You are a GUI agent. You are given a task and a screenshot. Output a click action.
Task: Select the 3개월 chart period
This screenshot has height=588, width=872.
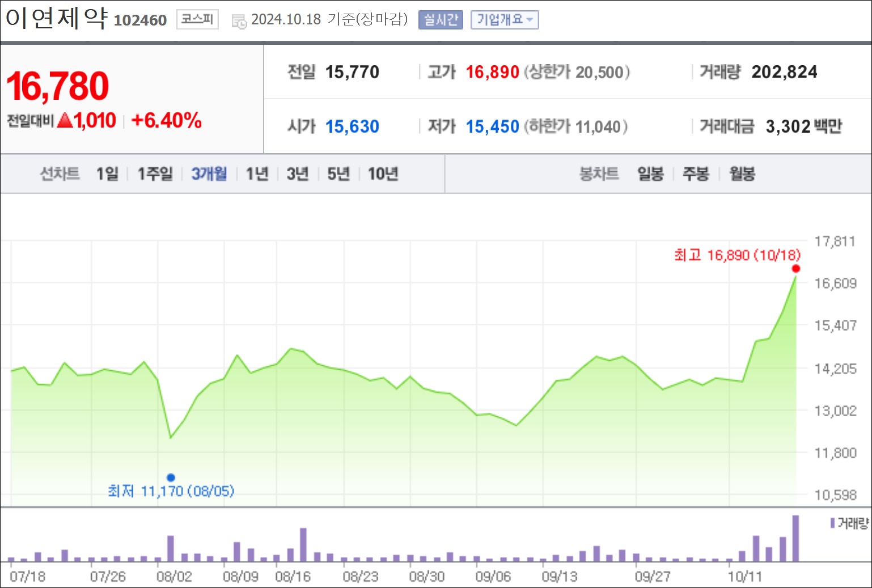click(209, 174)
